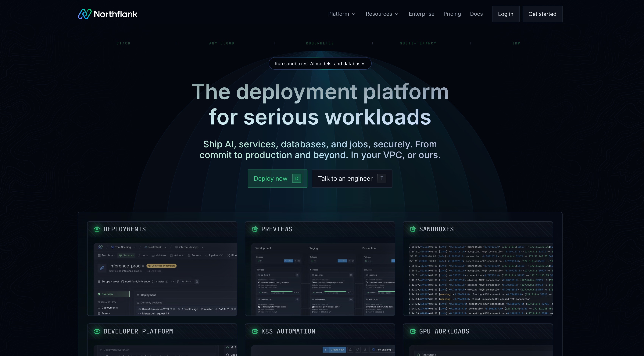
Task: Click the Northflank logo in the header
Action: click(108, 14)
